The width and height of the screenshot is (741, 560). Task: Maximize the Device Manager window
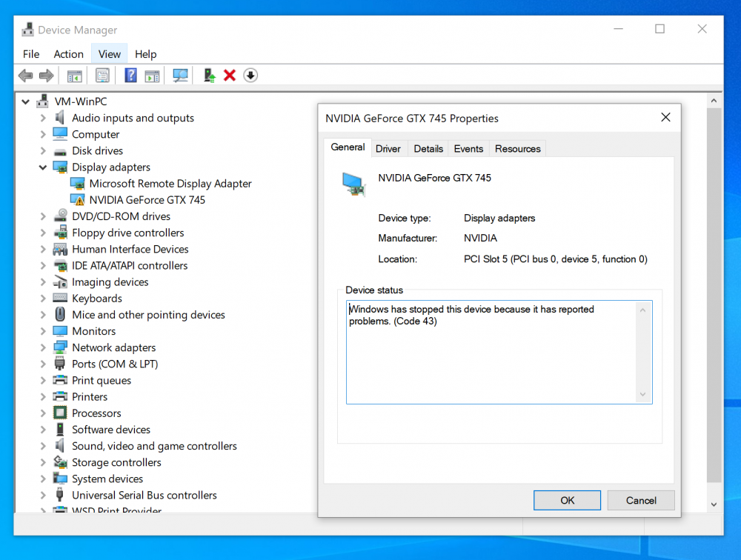(659, 30)
